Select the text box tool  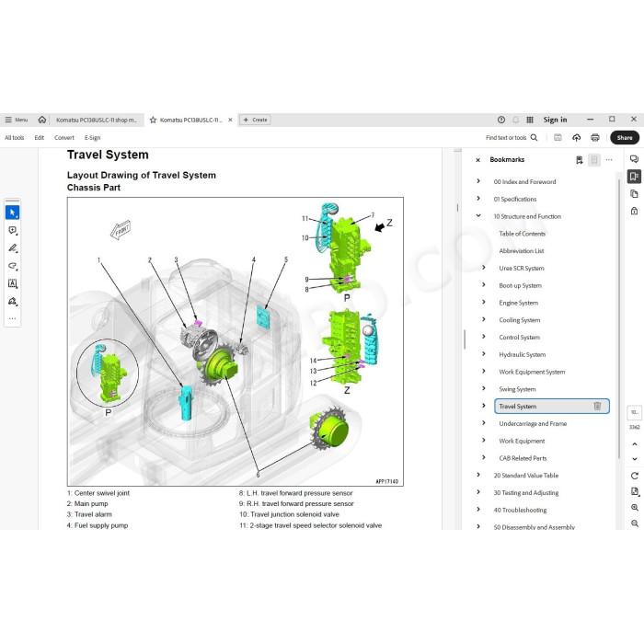pos(12,283)
